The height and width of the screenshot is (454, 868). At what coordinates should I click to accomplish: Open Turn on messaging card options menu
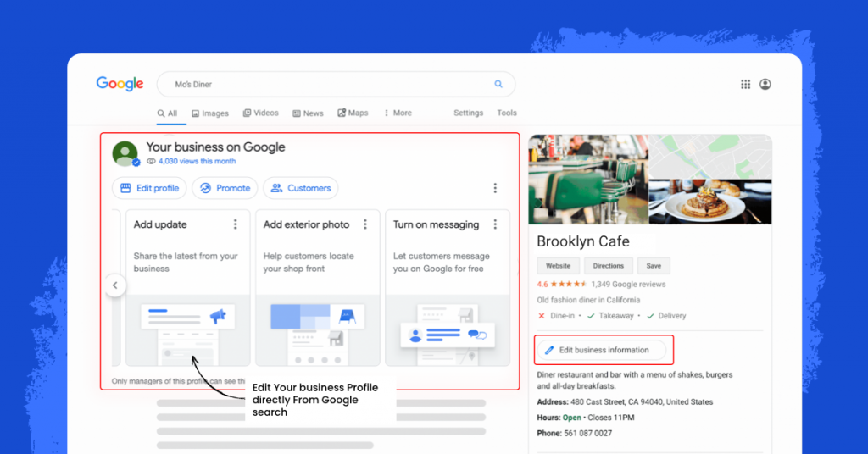495,224
